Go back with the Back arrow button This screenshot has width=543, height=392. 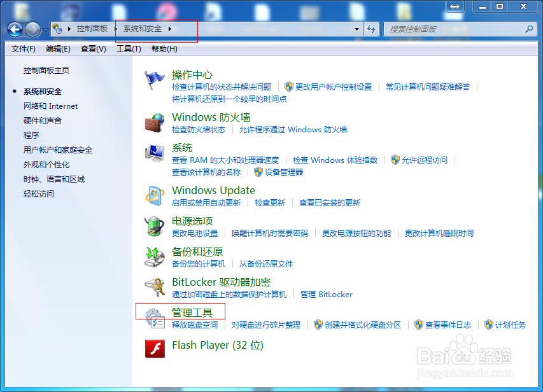15,29
